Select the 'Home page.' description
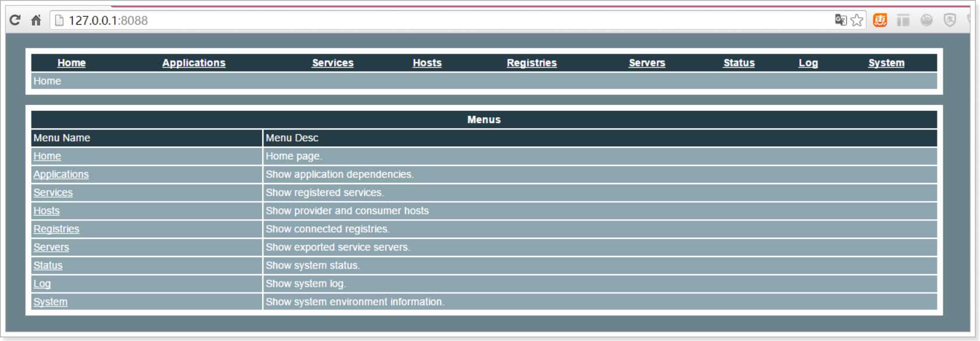Image resolution: width=980 pixels, height=341 pixels. point(294,156)
